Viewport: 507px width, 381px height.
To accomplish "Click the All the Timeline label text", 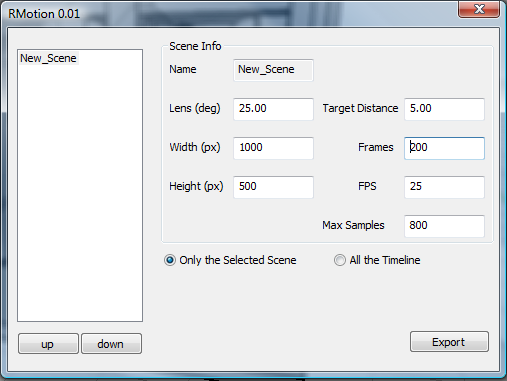I will coord(385,260).
